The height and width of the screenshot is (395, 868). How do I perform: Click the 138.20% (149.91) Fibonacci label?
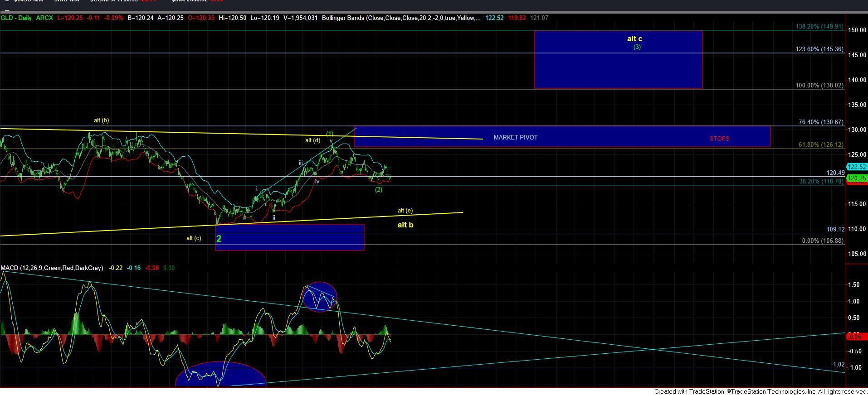coord(819,27)
